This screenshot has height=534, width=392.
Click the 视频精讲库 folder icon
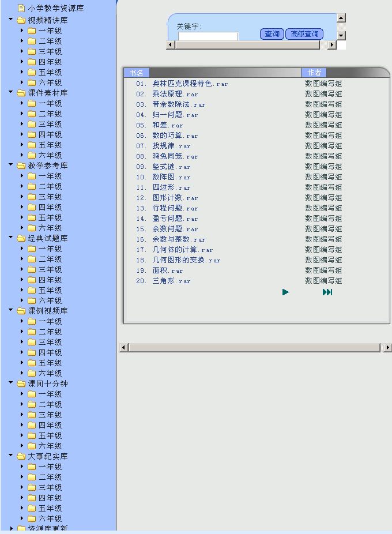point(21,20)
